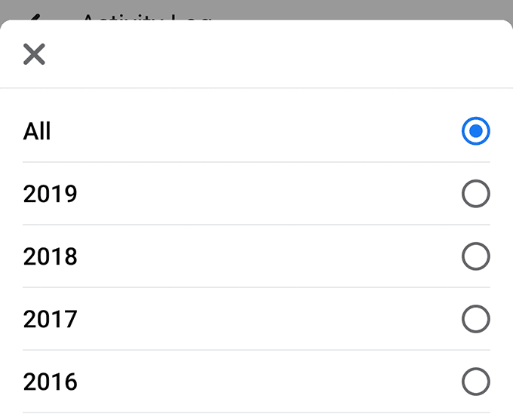Tap the All text label
Screen dimensions: 513x420
[x=37, y=131]
